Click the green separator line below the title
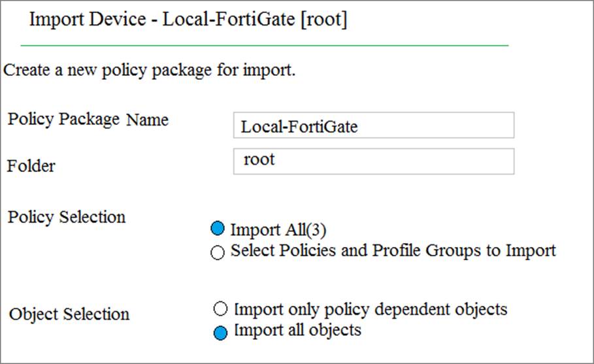This screenshot has height=364, width=594. pyautogui.click(x=264, y=46)
